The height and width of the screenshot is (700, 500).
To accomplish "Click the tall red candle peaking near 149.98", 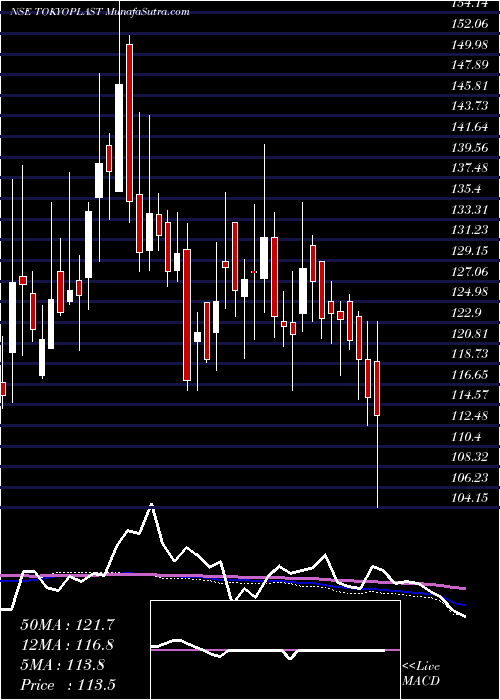I will tap(129, 123).
